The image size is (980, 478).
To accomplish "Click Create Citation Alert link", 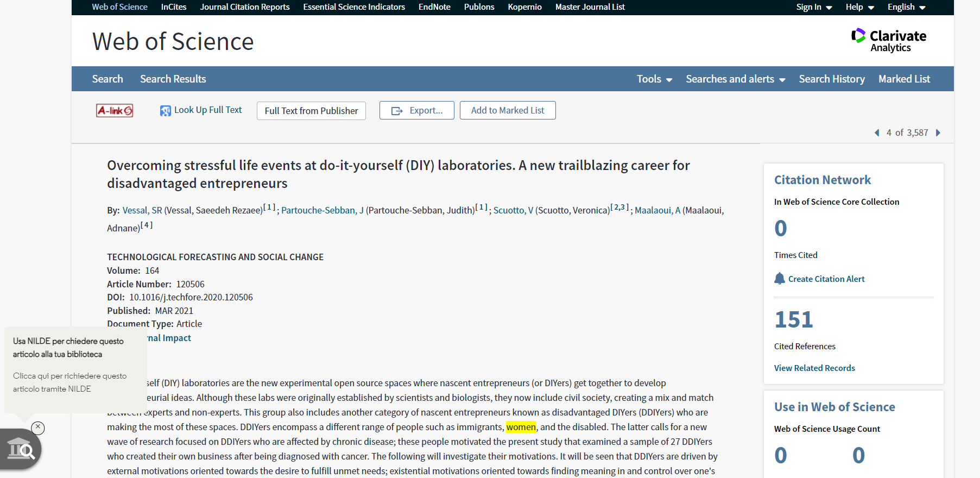I will (826, 279).
